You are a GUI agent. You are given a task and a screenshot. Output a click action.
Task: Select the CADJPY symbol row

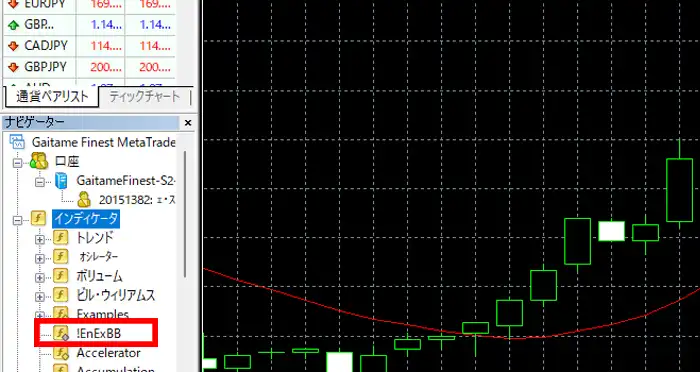pyautogui.click(x=89, y=46)
